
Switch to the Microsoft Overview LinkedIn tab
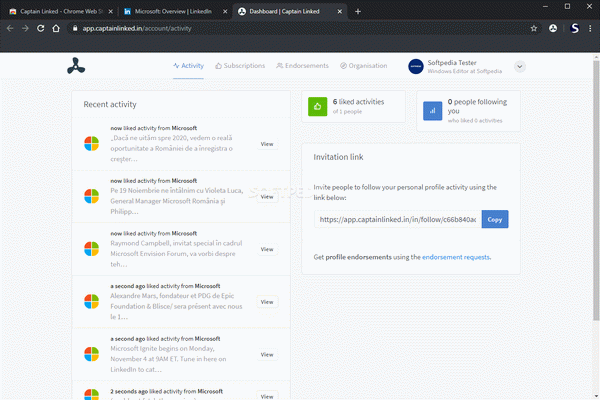coord(172,11)
